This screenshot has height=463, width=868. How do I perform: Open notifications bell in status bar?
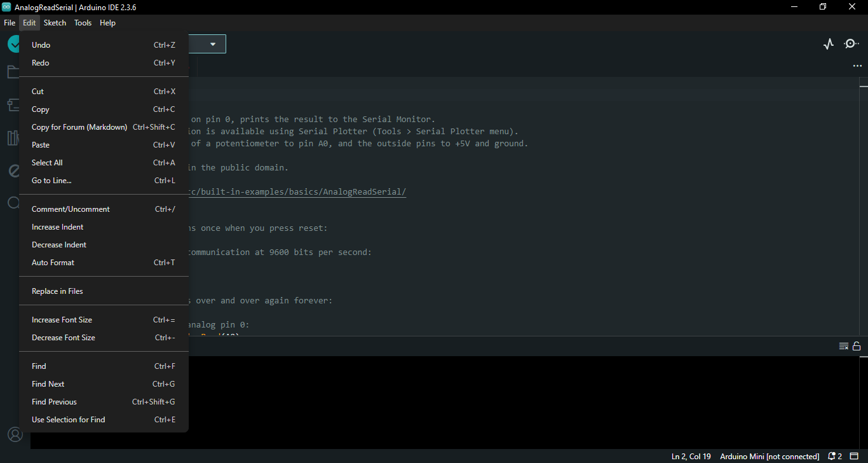click(834, 457)
